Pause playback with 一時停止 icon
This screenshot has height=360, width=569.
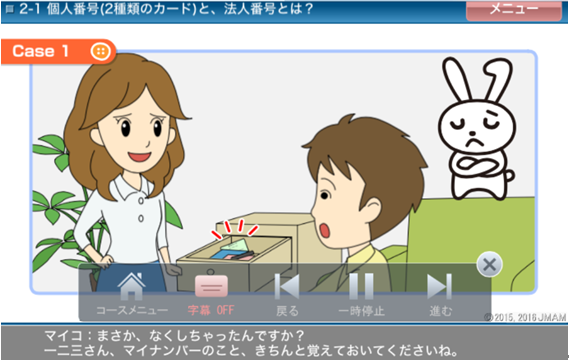[361, 287]
